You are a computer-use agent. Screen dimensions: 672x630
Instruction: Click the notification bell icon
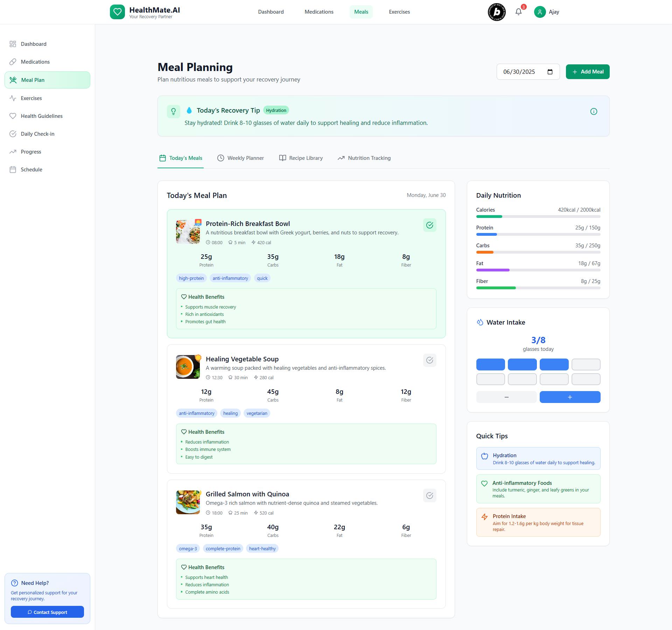coord(518,12)
